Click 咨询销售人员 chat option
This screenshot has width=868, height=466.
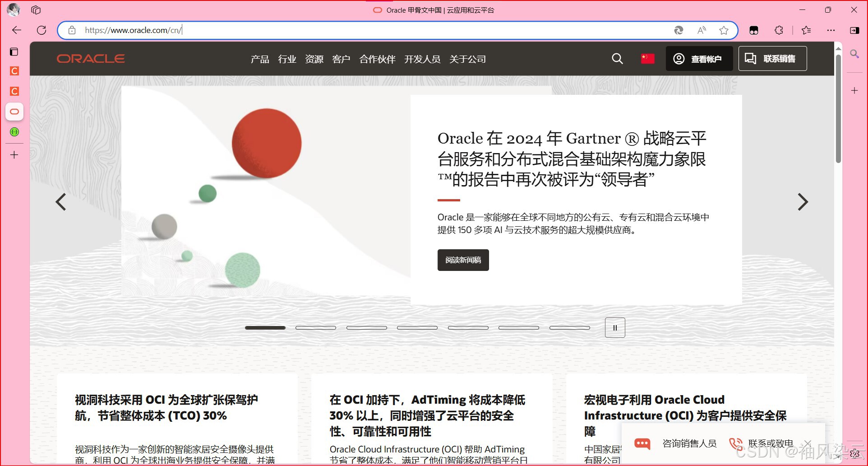pyautogui.click(x=675, y=443)
